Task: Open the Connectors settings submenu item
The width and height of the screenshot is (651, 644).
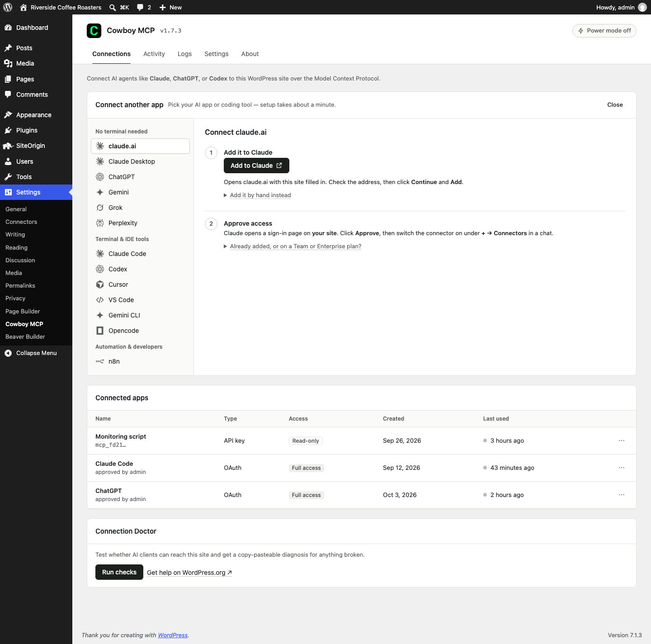Action: coord(21,222)
